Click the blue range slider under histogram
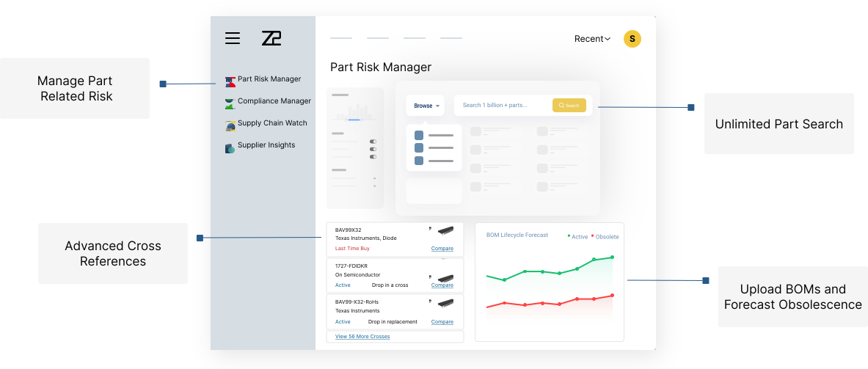The height and width of the screenshot is (369, 868). tap(354, 120)
